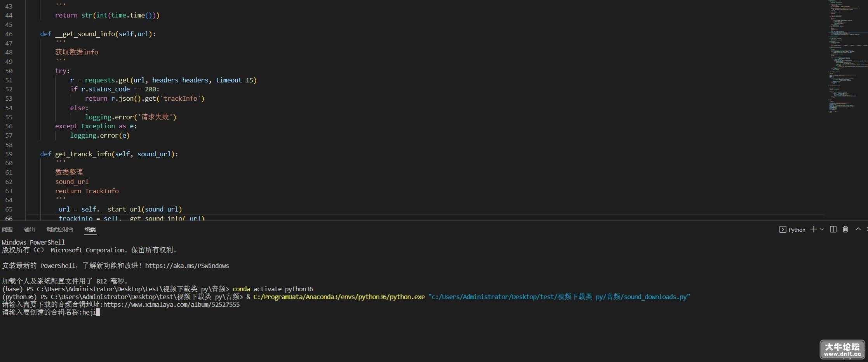868x362 pixels.
Task: Click the 'try:' keyword on line 50
Action: tap(63, 71)
